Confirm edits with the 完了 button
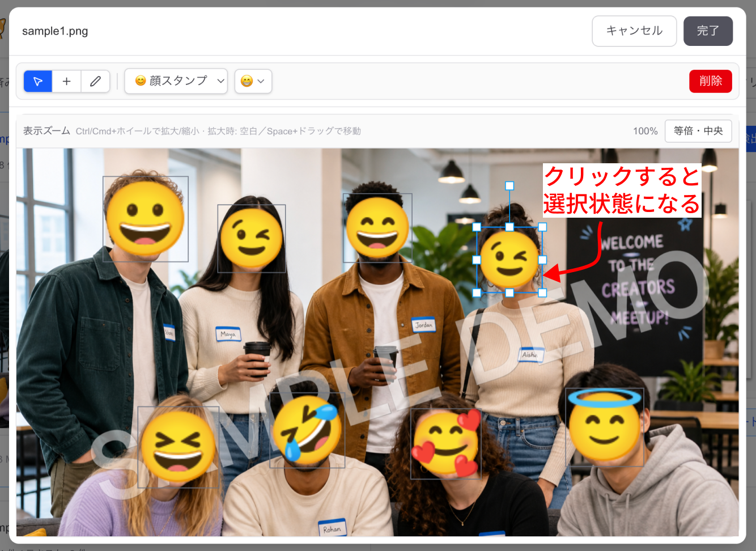The width and height of the screenshot is (756, 551). pyautogui.click(x=708, y=31)
